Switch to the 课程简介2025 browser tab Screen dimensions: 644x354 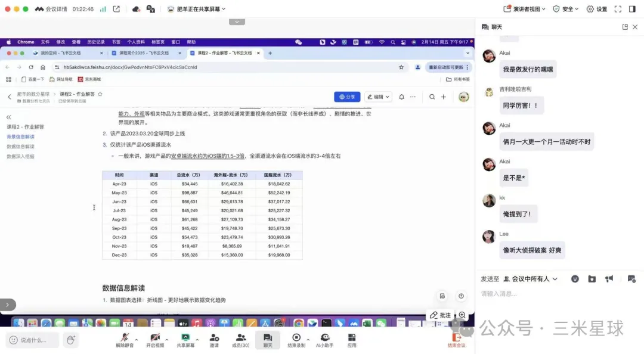145,53
